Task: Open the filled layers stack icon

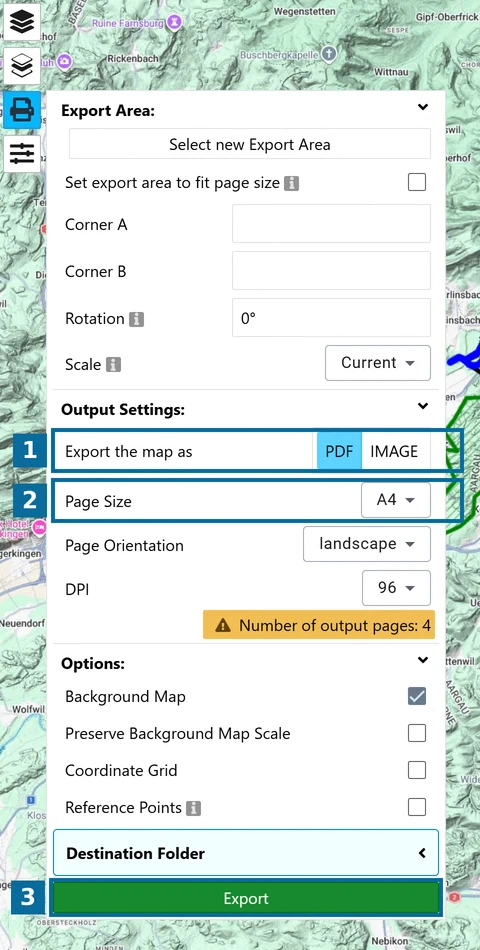Action: (x=22, y=22)
